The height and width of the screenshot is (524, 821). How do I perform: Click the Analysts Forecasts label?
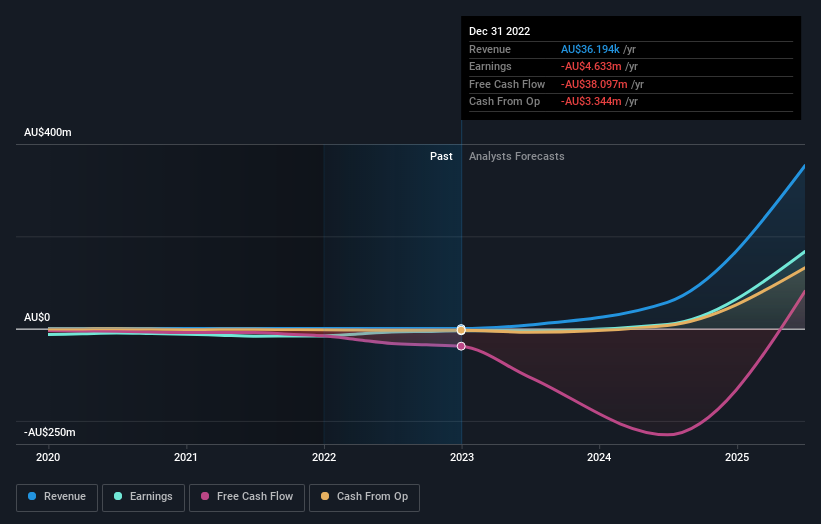pos(516,156)
